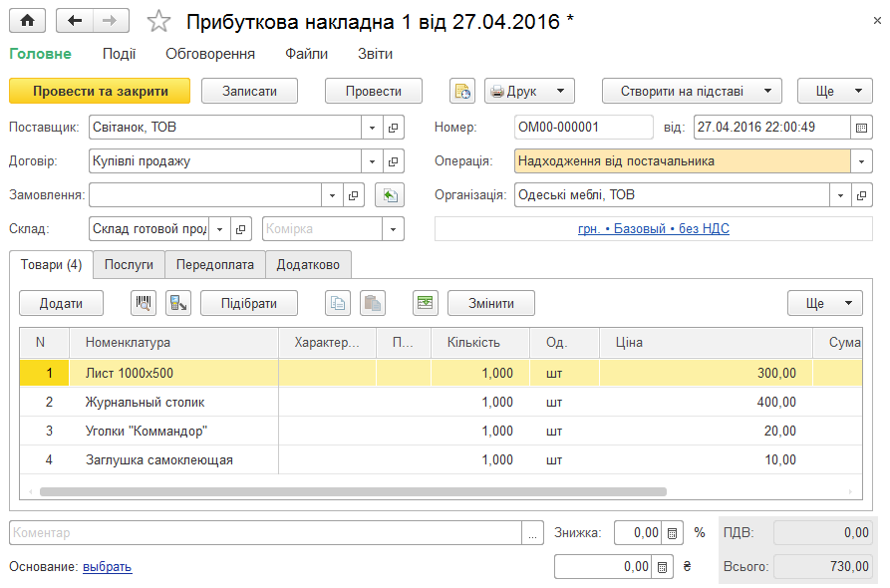
Task: Open calendar picker for document date
Action: (862, 128)
